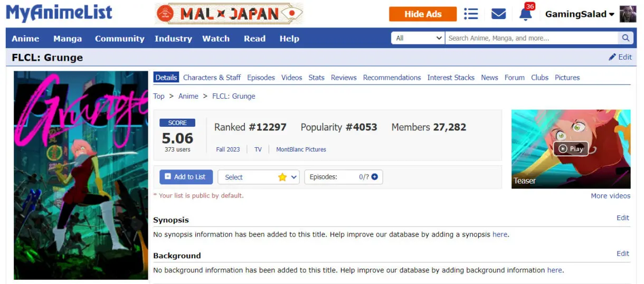Switch to Characters & Staff tab

[212, 78]
